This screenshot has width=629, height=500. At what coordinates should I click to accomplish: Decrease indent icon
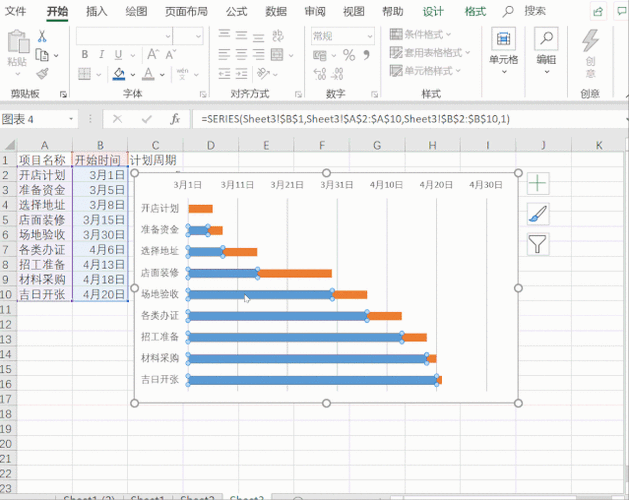pos(224,74)
